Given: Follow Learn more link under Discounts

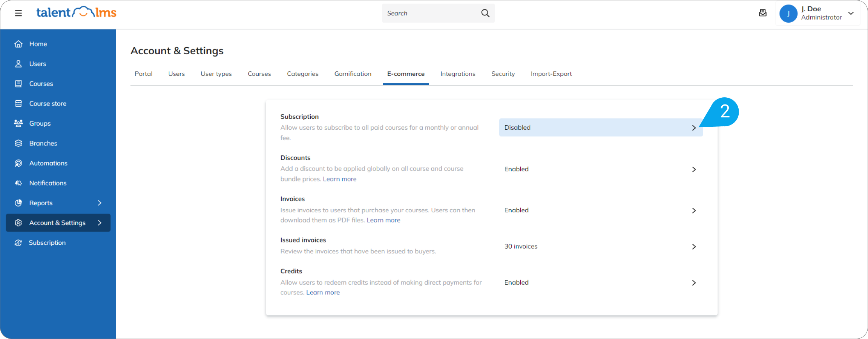Looking at the screenshot, I should [x=339, y=179].
